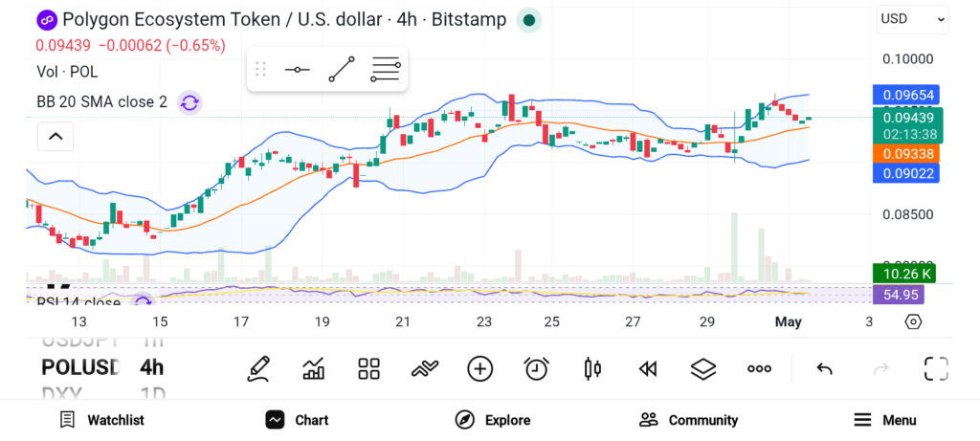This screenshot has height=441, width=980.
Task: Click the BB 20 SMA close 2 label
Action: coord(101,101)
